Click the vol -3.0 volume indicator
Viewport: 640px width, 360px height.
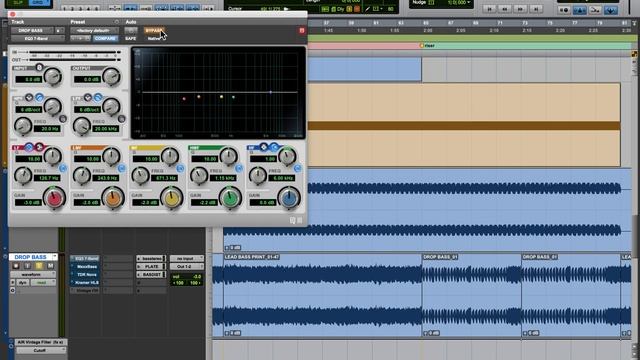tap(187, 276)
